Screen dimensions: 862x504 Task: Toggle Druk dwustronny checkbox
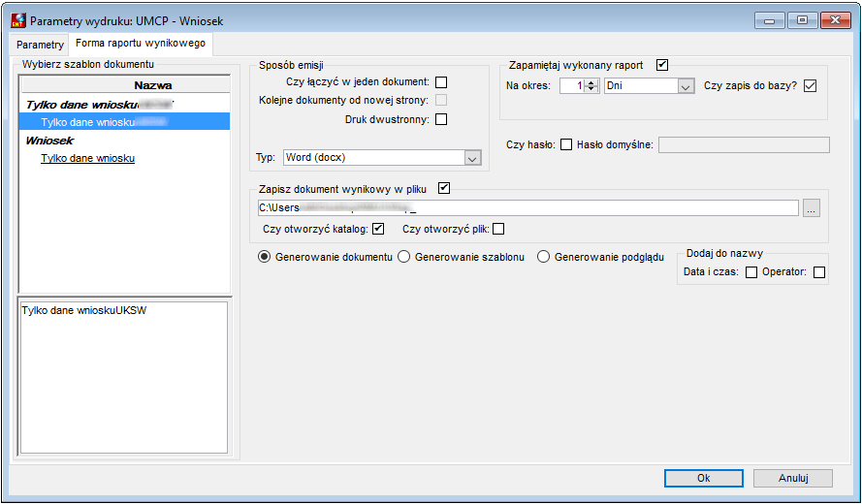click(x=441, y=119)
